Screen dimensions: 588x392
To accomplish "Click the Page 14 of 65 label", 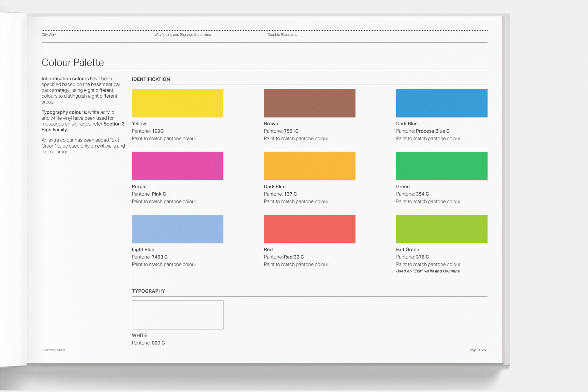I will 478,350.
